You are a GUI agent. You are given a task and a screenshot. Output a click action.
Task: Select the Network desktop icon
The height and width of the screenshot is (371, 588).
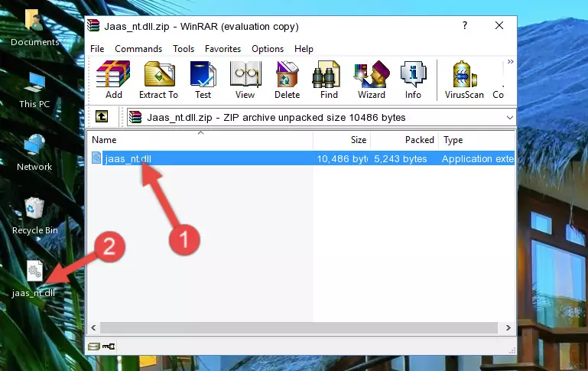(x=34, y=153)
